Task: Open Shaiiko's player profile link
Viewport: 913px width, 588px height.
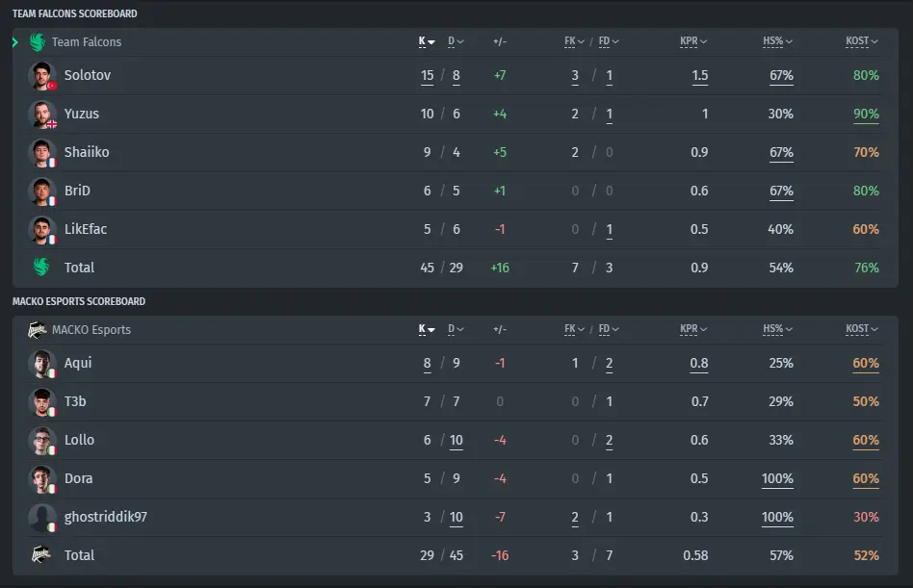Action: [x=87, y=152]
